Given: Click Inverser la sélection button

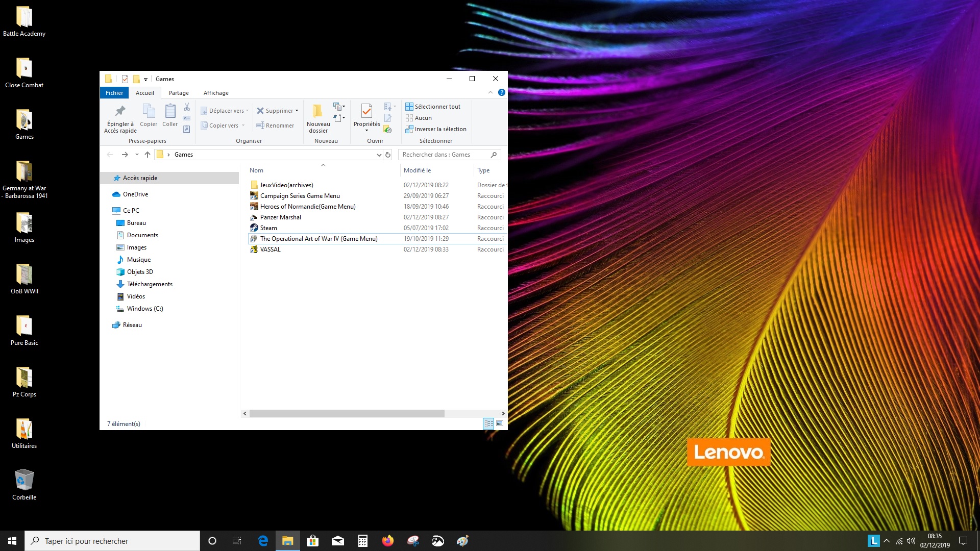Looking at the screenshot, I should (x=436, y=129).
